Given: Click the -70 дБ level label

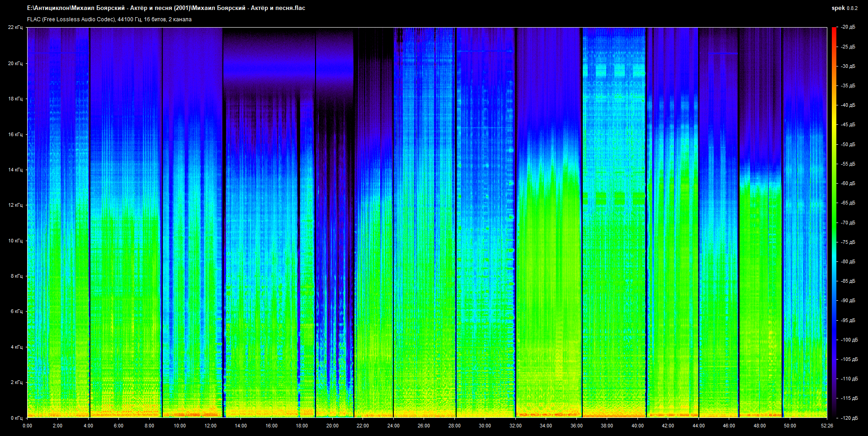Looking at the screenshot, I should [848, 223].
